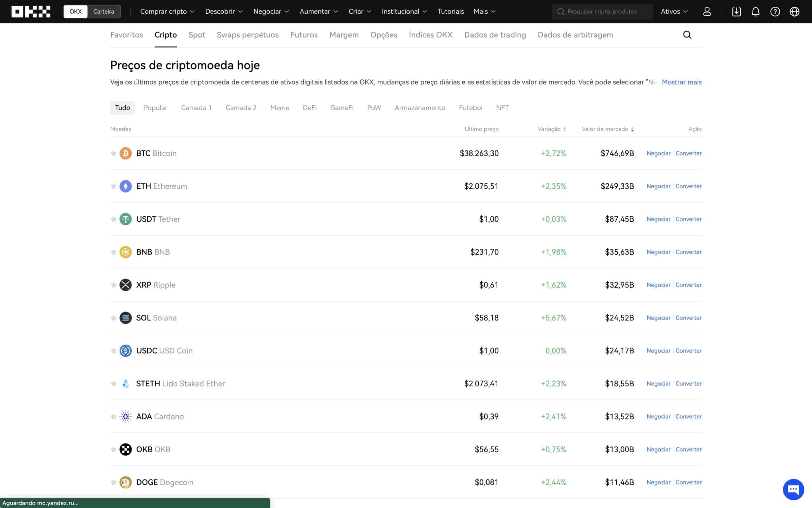Favorite DOGE with its star
Viewport: 812px width, 508px height.
tap(114, 483)
